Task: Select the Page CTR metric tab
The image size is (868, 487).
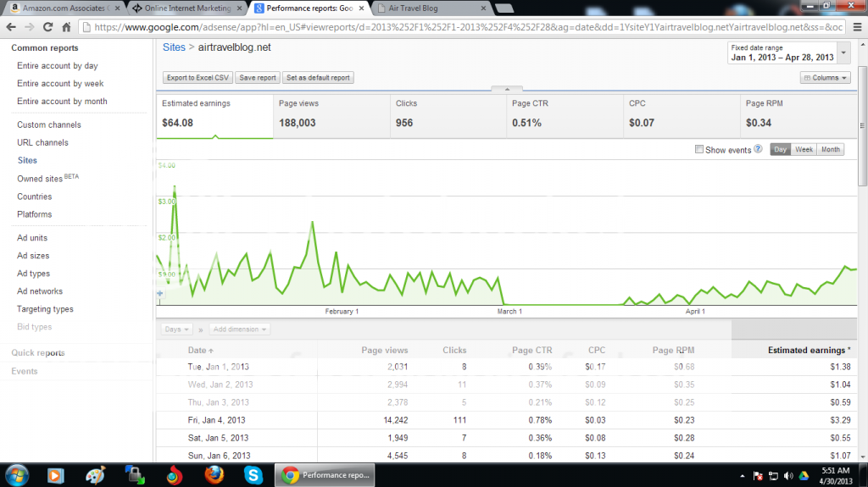Action: (565, 116)
